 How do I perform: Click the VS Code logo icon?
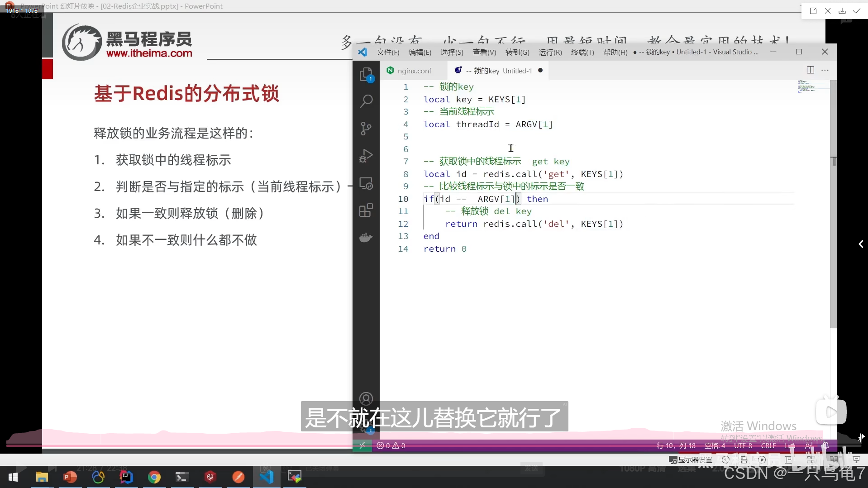[x=362, y=52]
